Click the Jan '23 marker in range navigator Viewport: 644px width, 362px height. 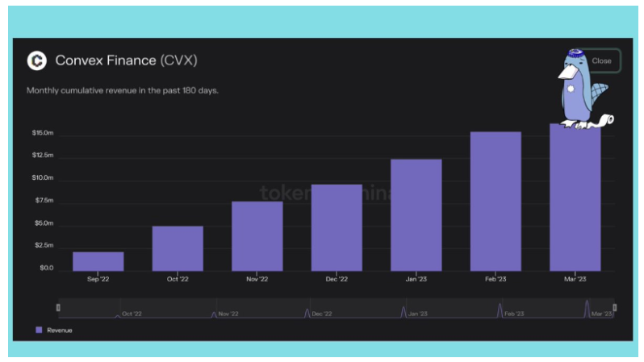(418, 314)
